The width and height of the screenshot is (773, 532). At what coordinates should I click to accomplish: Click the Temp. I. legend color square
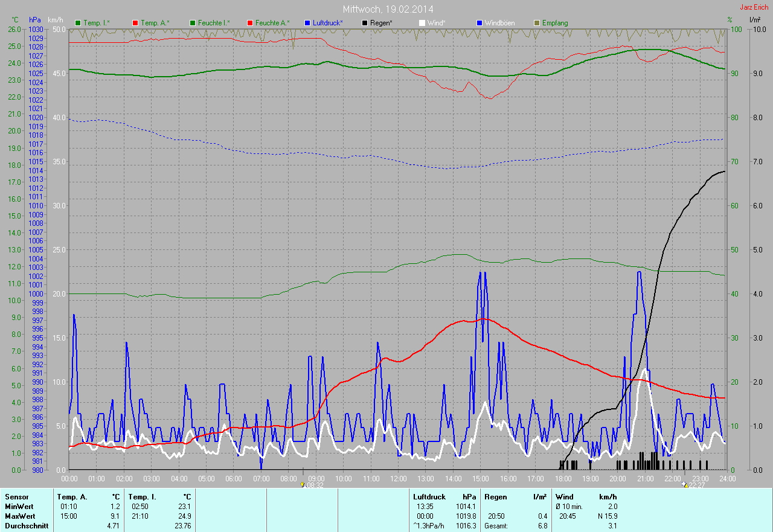(78, 23)
